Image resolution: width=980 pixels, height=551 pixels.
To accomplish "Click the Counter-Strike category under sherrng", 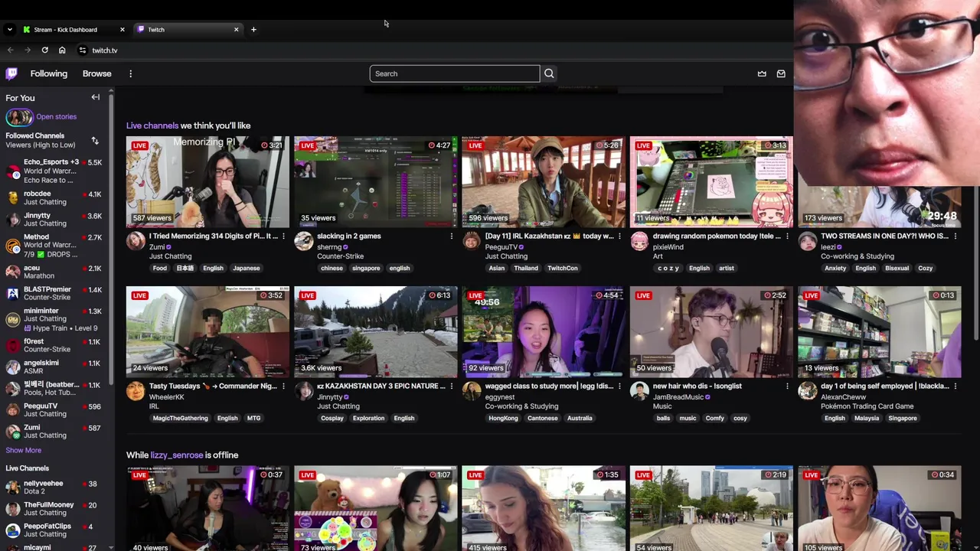I will pyautogui.click(x=341, y=256).
